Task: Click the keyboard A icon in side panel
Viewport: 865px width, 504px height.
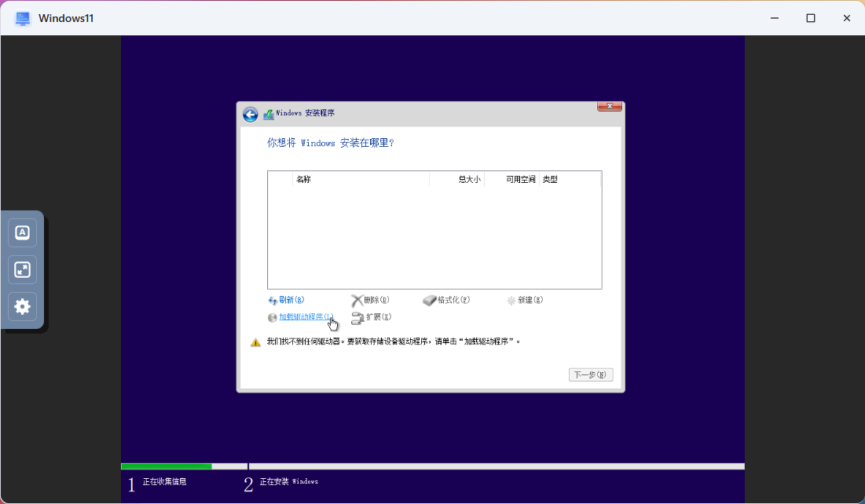Action: point(23,232)
